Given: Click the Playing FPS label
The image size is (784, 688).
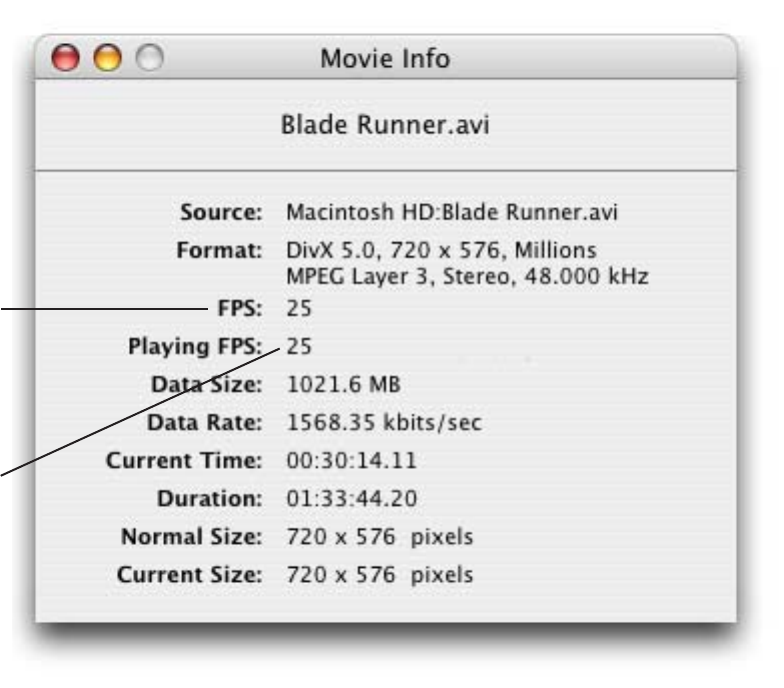Looking at the screenshot, I should point(194,347).
